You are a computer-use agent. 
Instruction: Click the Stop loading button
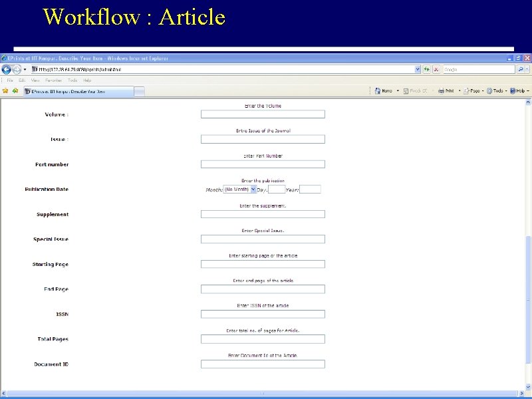coord(436,68)
